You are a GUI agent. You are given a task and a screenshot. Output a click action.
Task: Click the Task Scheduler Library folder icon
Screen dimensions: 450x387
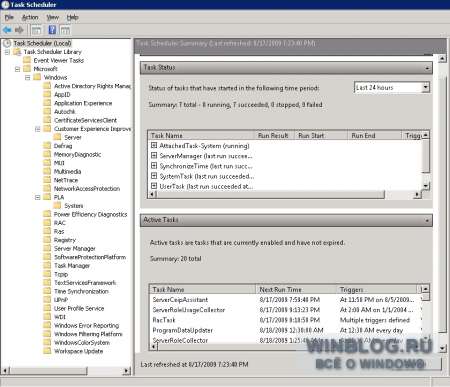[x=17, y=52]
